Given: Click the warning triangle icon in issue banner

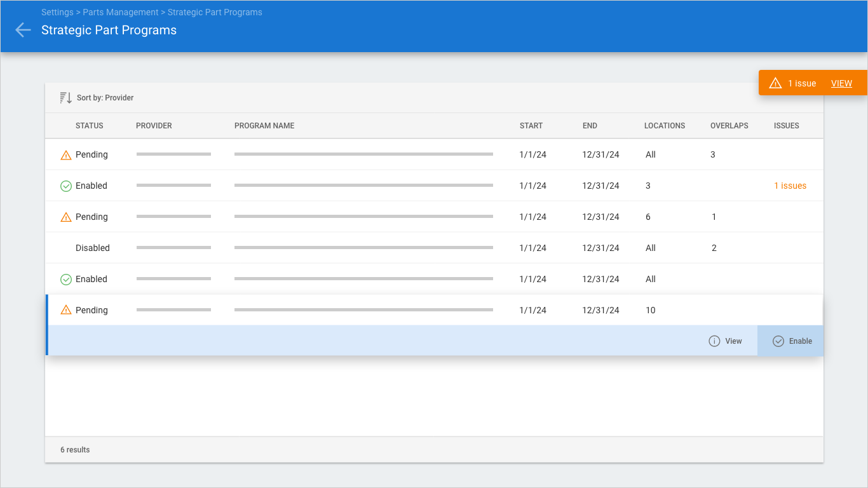Looking at the screenshot, I should click(775, 83).
